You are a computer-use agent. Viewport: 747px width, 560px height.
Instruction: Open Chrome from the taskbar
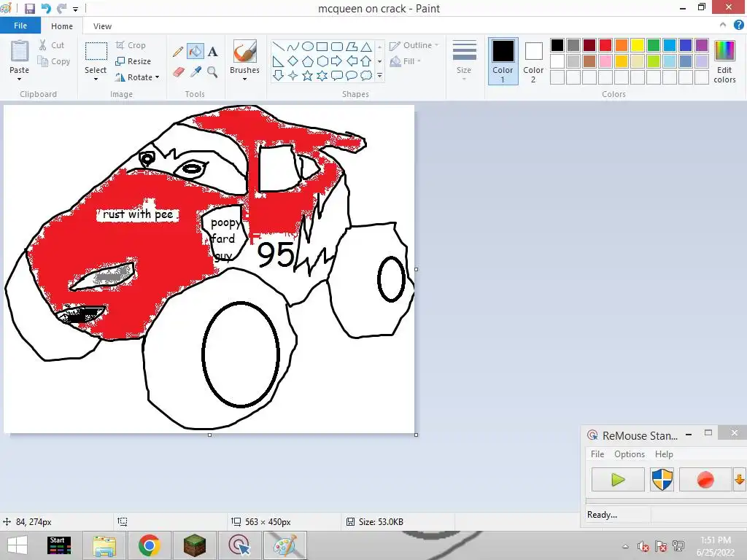click(149, 545)
